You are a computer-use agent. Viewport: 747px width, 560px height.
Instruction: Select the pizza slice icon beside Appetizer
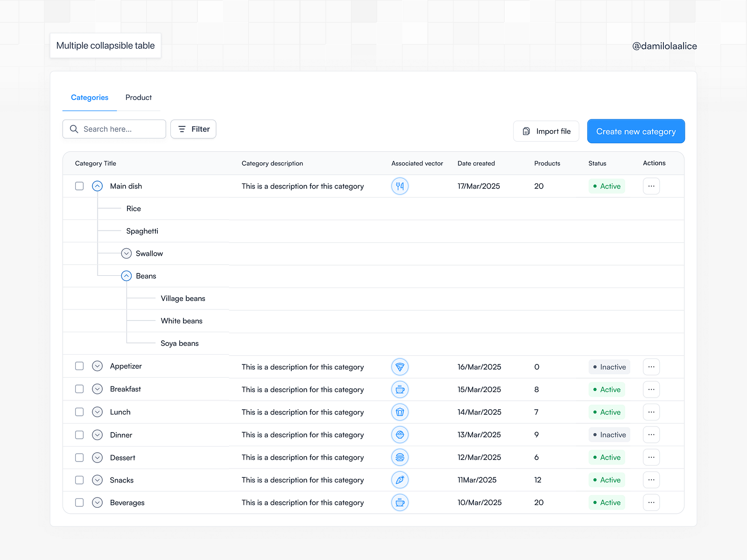[x=400, y=367]
